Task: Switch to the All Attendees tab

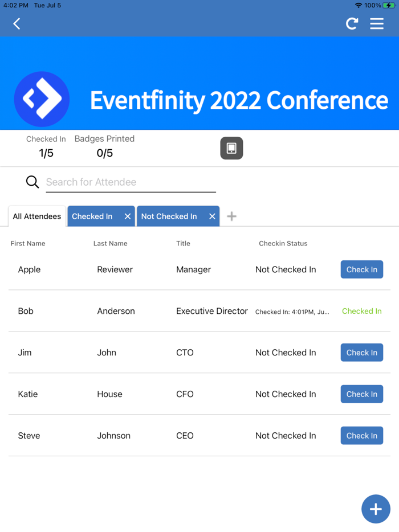Action: [36, 216]
